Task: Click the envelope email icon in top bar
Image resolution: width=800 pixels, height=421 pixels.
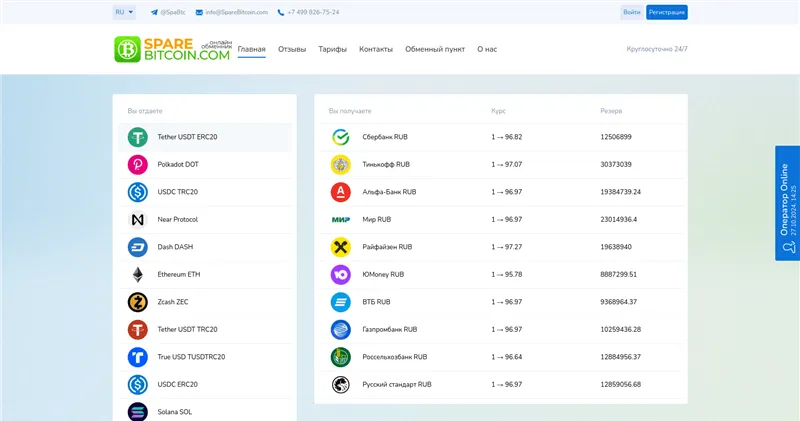Action: (x=199, y=12)
